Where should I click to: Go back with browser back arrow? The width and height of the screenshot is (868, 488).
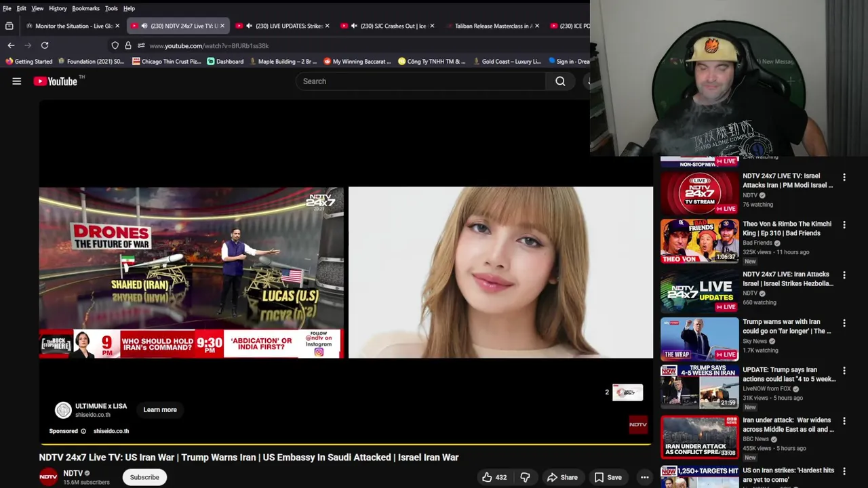coord(11,45)
